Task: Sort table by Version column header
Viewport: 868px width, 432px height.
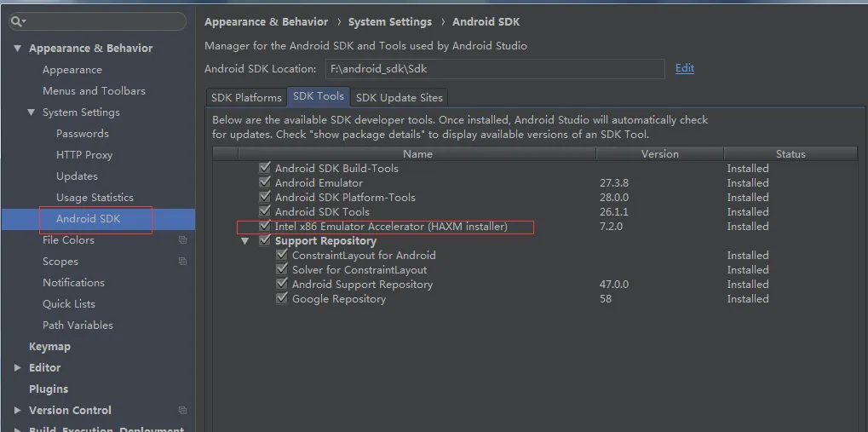Action: [660, 154]
